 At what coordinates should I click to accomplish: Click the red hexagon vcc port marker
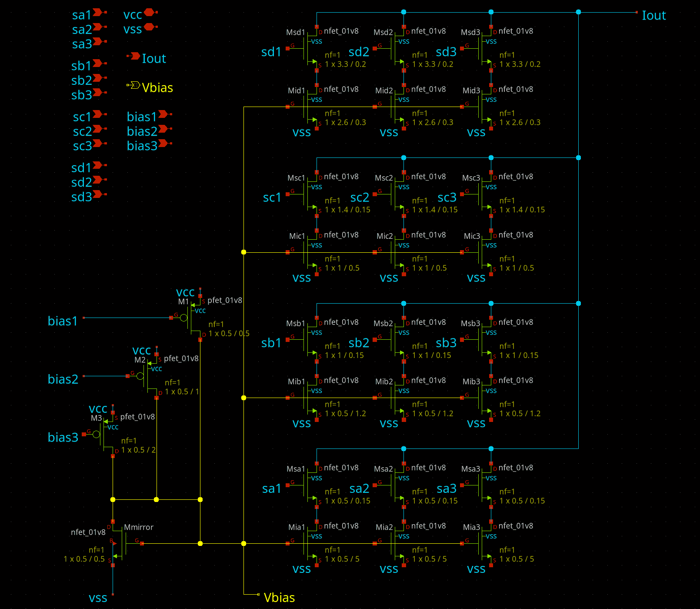tap(149, 13)
